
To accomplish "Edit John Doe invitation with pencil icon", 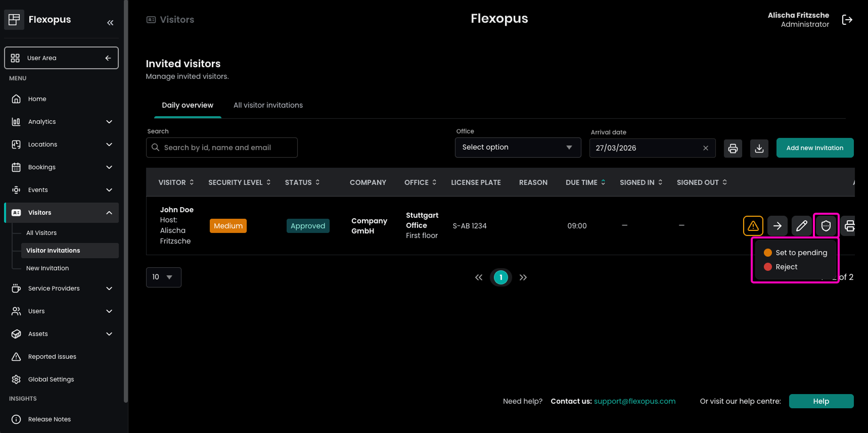I will click(801, 226).
